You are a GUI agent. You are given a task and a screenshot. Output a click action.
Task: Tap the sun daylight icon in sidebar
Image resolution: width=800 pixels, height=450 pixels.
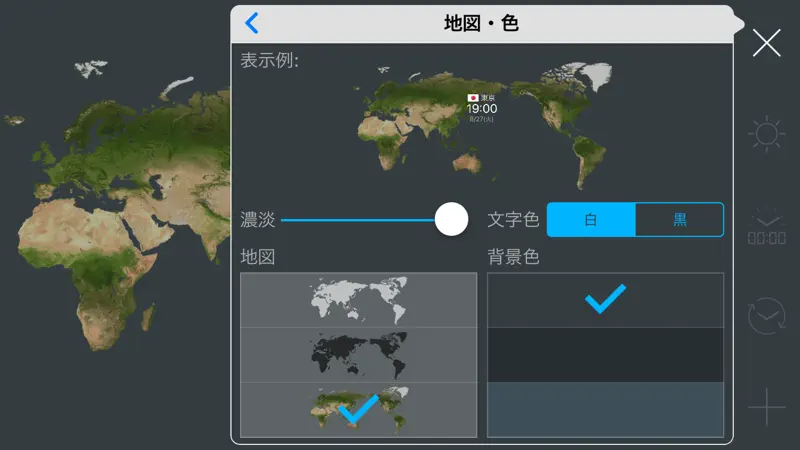(766, 134)
